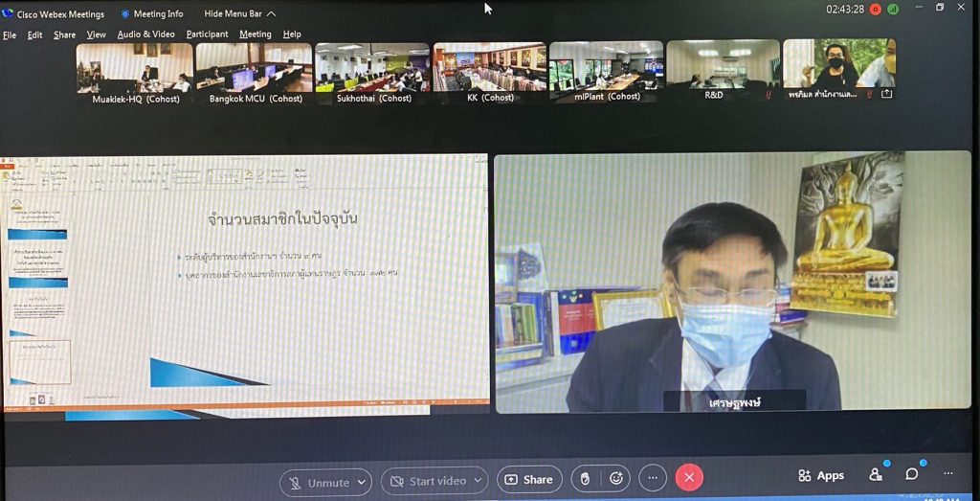Unmute the microphone

[x=318, y=482]
